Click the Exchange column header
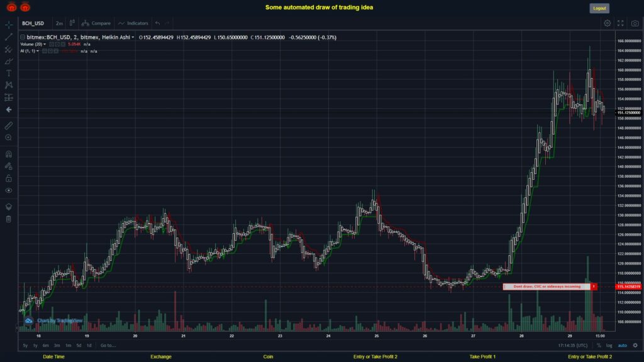 [x=160, y=357]
